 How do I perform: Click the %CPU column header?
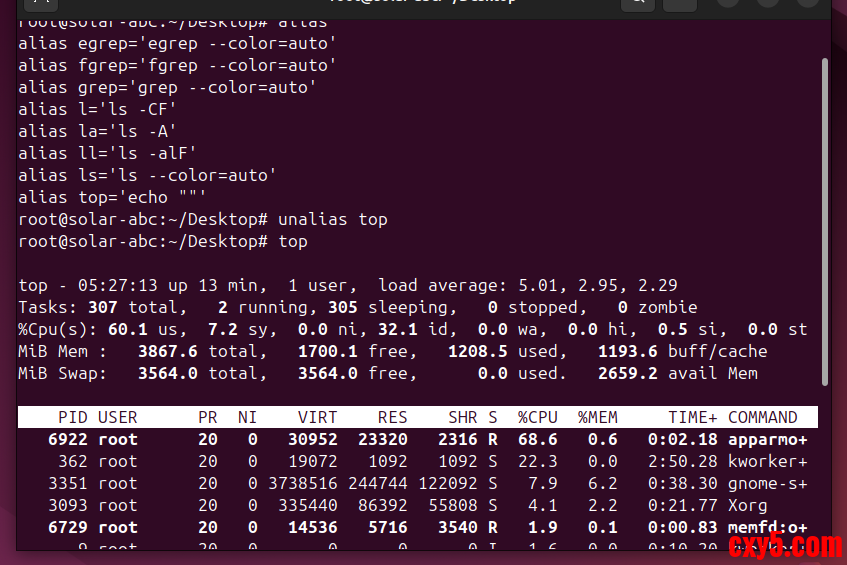click(x=537, y=418)
